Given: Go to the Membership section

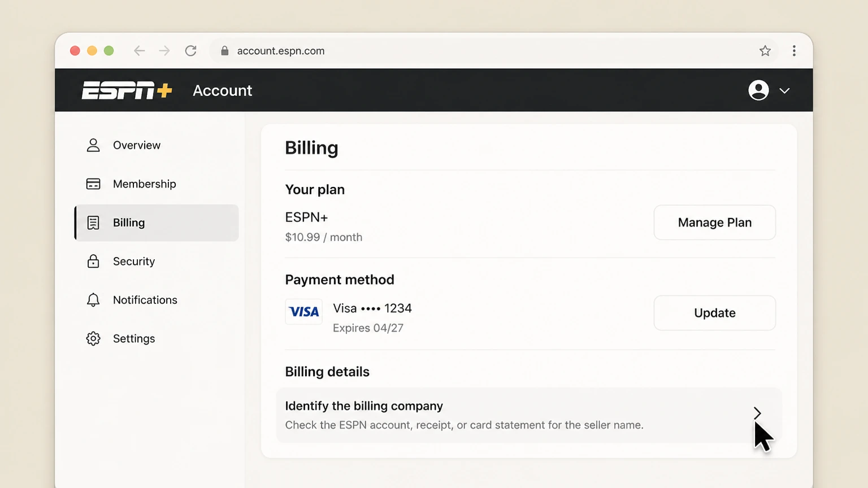Looking at the screenshot, I should (157, 184).
